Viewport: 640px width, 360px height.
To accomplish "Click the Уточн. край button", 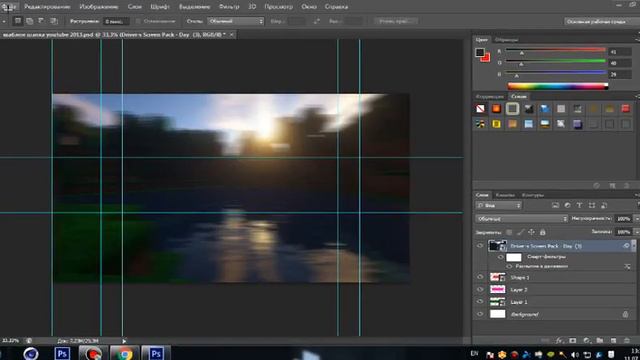I will (x=396, y=21).
